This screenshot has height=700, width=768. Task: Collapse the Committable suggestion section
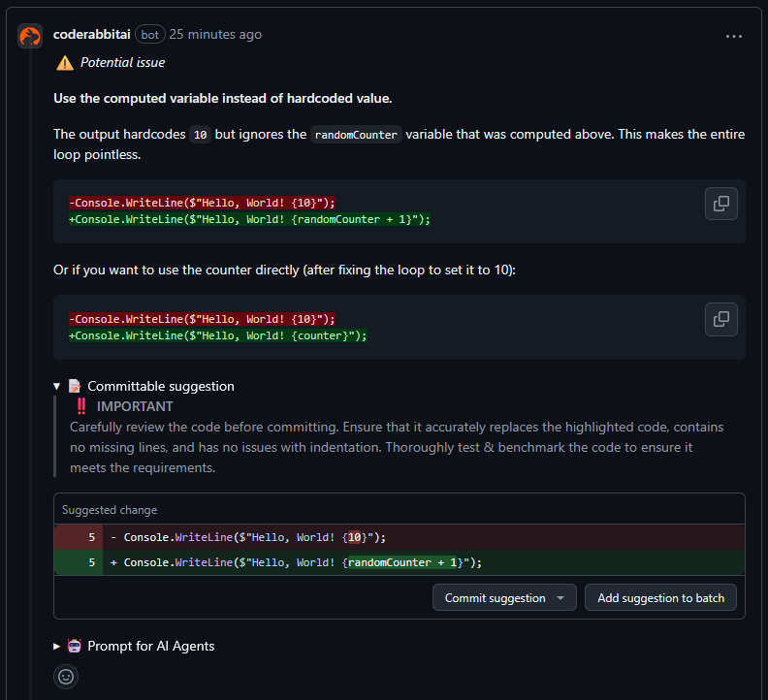[x=57, y=386]
